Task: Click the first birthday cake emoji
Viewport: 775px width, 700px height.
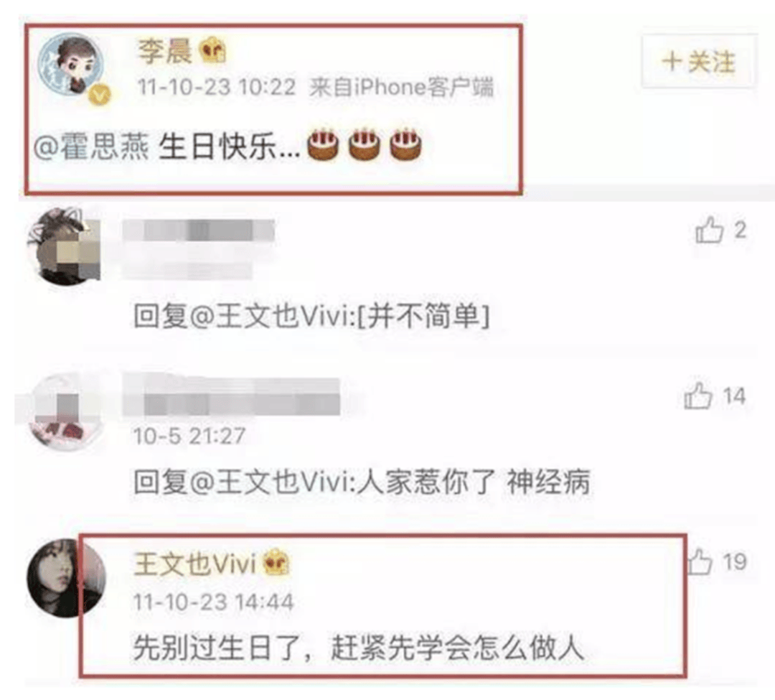Action: pos(323,144)
